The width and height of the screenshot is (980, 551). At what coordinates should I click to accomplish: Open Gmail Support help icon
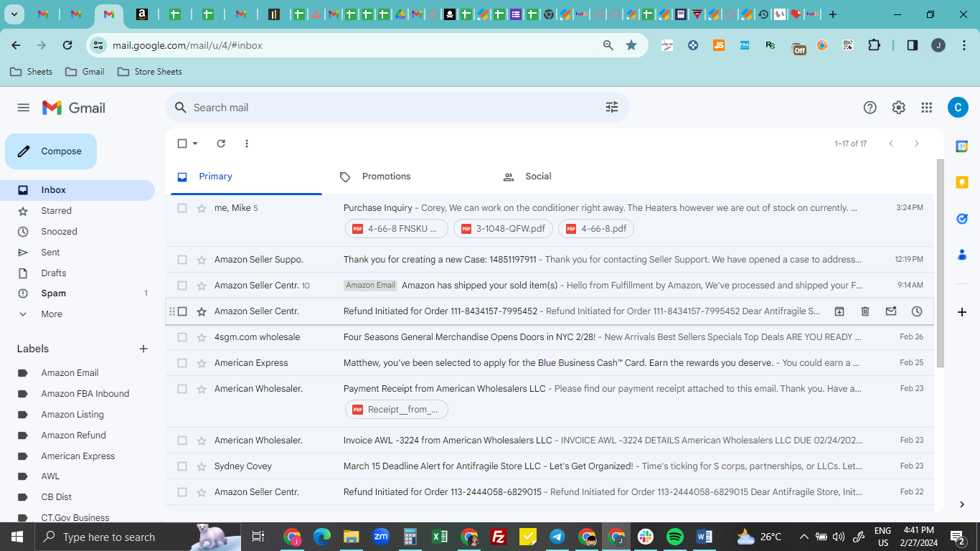pyautogui.click(x=870, y=108)
